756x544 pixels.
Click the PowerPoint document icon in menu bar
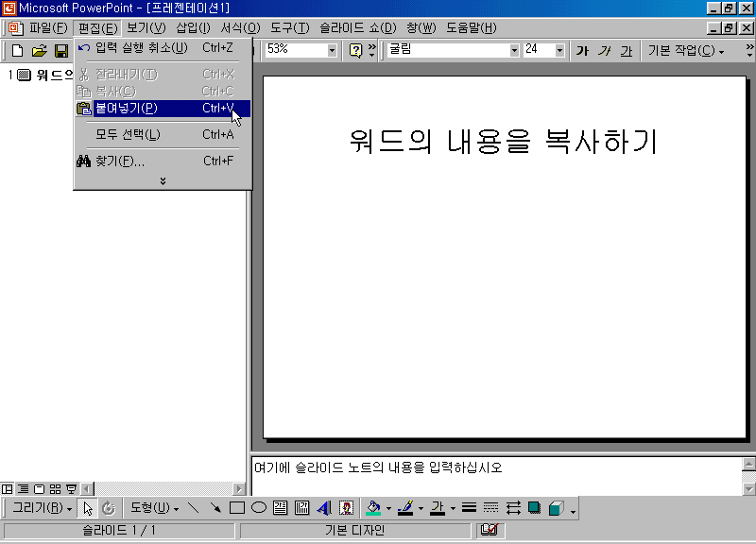(15, 28)
